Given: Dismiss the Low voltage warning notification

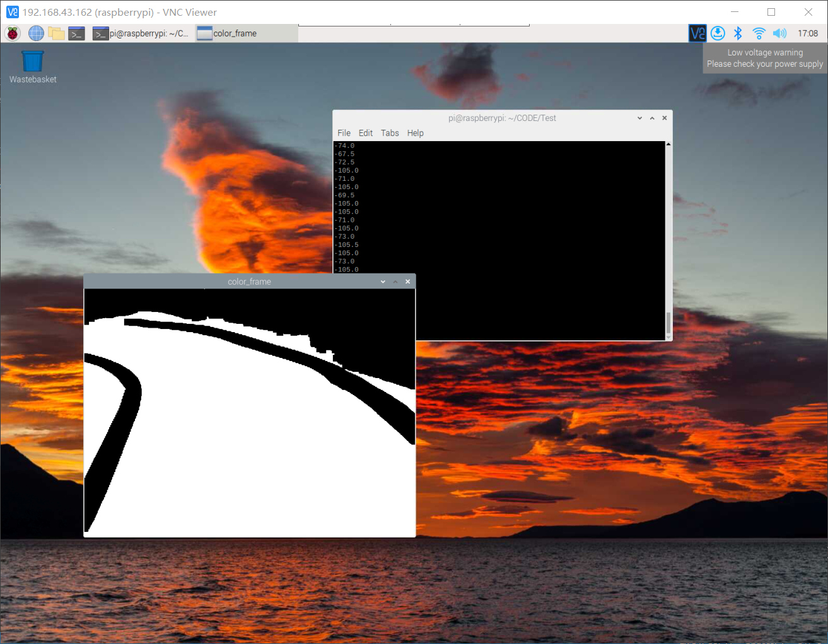Looking at the screenshot, I should [765, 58].
